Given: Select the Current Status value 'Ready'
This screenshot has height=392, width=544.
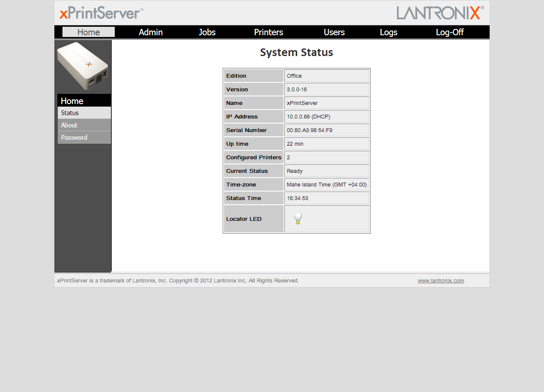Looking at the screenshot, I should pos(295,171).
